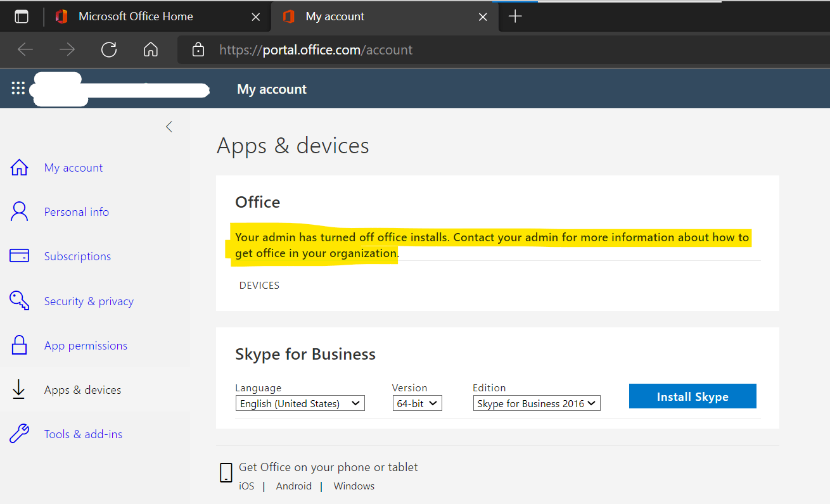Select the My account browser tab
This screenshot has width=830, height=504.
coord(385,16)
